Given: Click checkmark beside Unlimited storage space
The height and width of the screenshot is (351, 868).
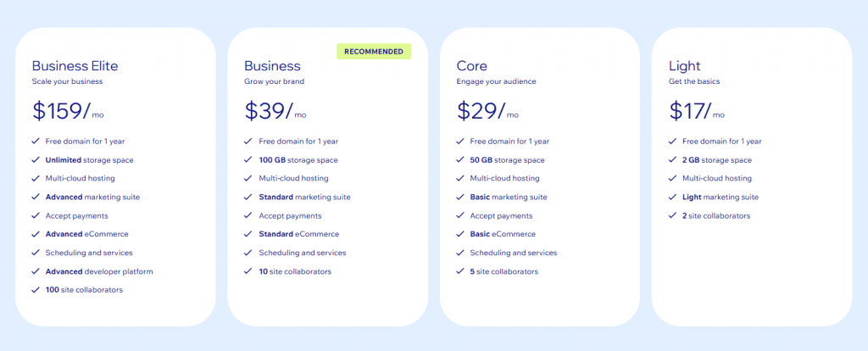Looking at the screenshot, I should [36, 159].
